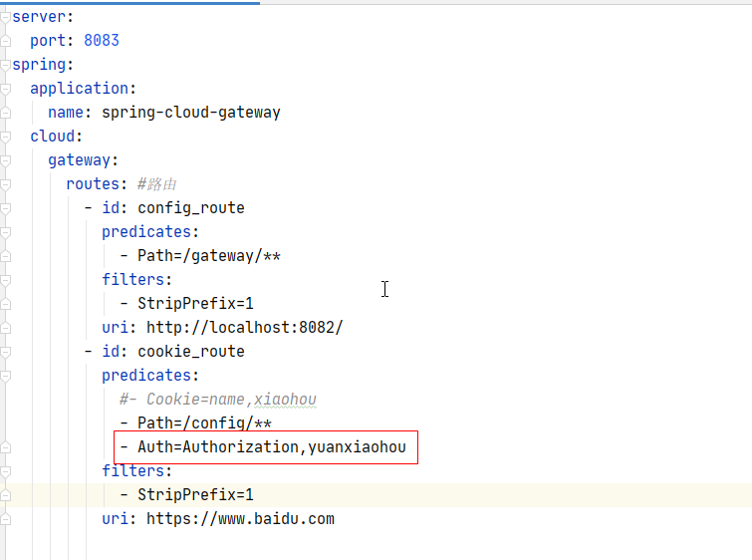The image size is (752, 560).
Task: Click the port value 8083
Action: click(102, 40)
